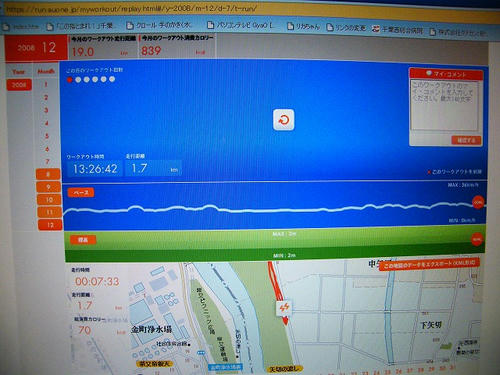
Task: Select month 2 in Month column
Action: pos(46,97)
